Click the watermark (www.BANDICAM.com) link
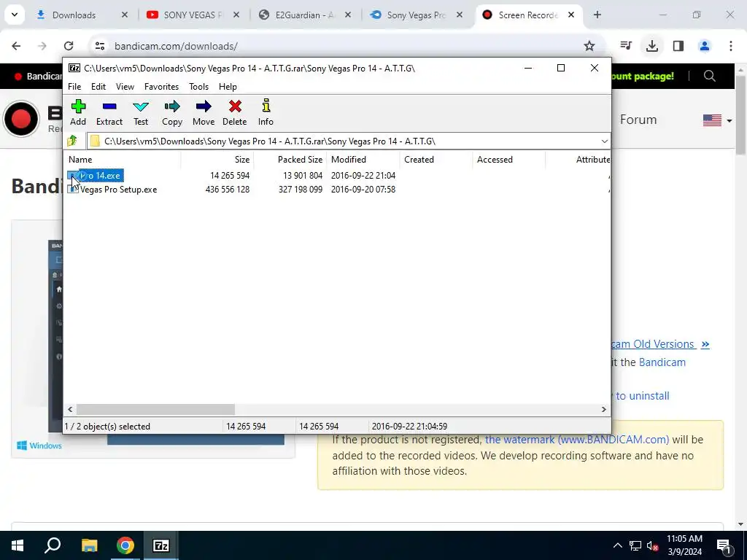Image resolution: width=747 pixels, height=560 pixels. pos(576,440)
